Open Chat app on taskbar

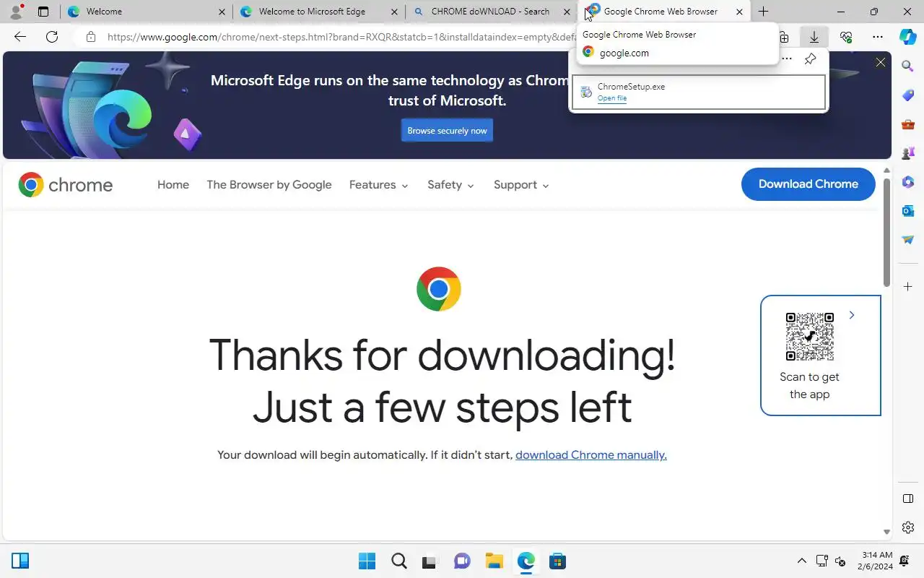[462, 561]
